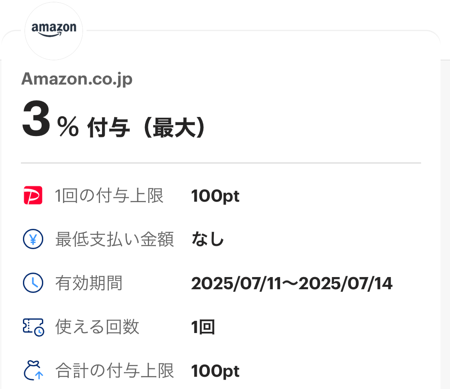Click the red PayPay icon

tap(33, 195)
